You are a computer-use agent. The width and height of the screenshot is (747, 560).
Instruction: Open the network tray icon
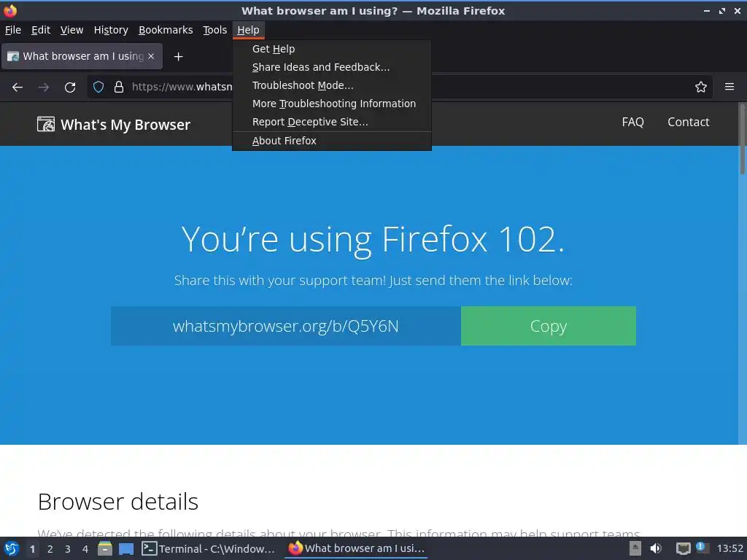pos(683,548)
